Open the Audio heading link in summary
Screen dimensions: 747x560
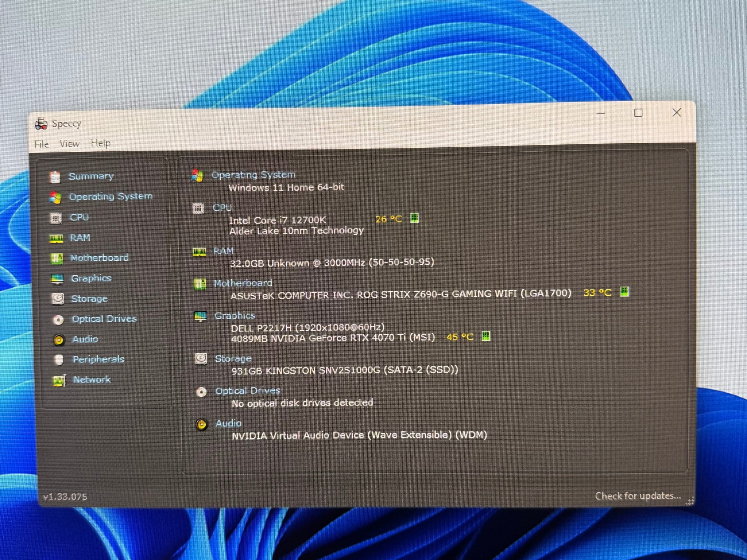point(229,424)
